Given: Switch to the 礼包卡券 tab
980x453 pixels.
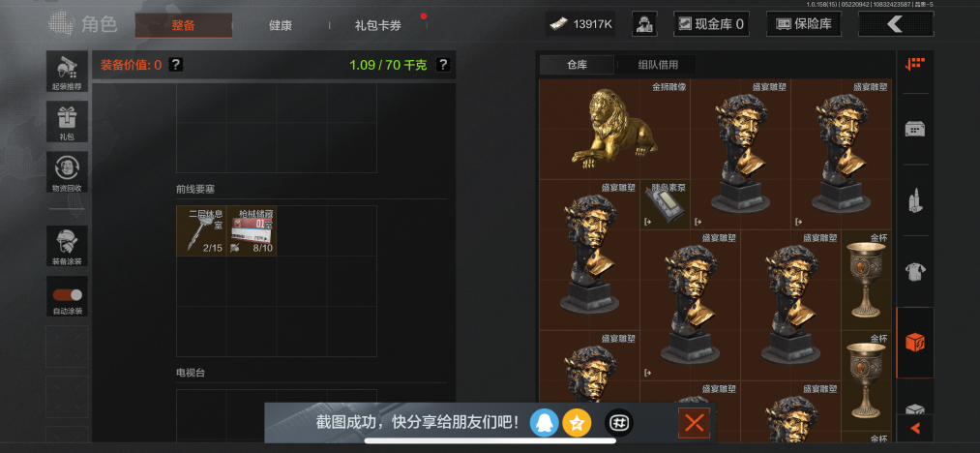Looking at the screenshot, I should point(378,26).
